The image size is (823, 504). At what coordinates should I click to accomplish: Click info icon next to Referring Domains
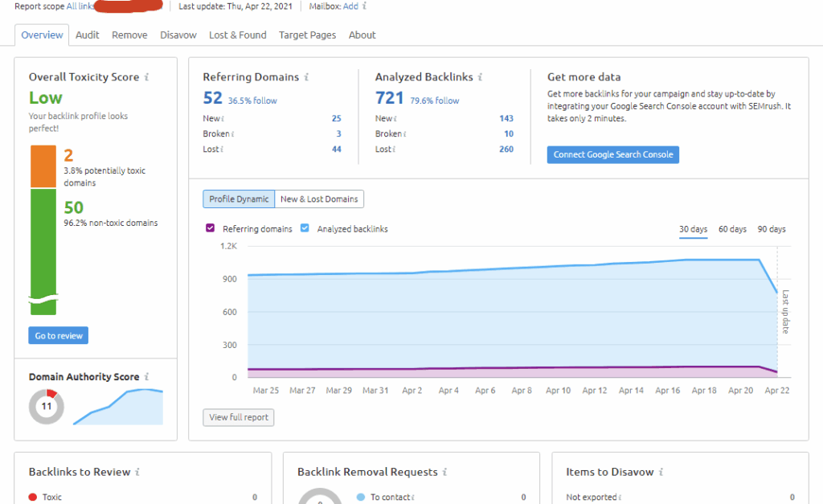coord(307,78)
